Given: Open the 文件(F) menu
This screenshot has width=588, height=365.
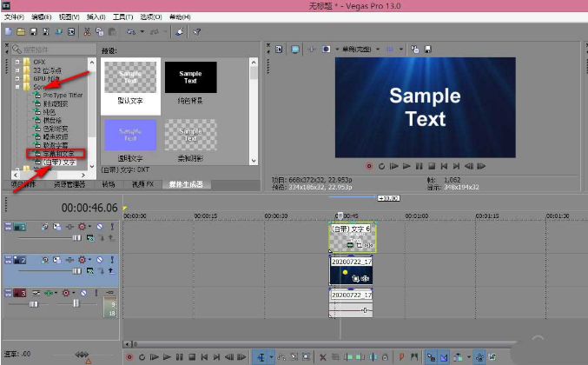Looking at the screenshot, I should click(x=15, y=17).
